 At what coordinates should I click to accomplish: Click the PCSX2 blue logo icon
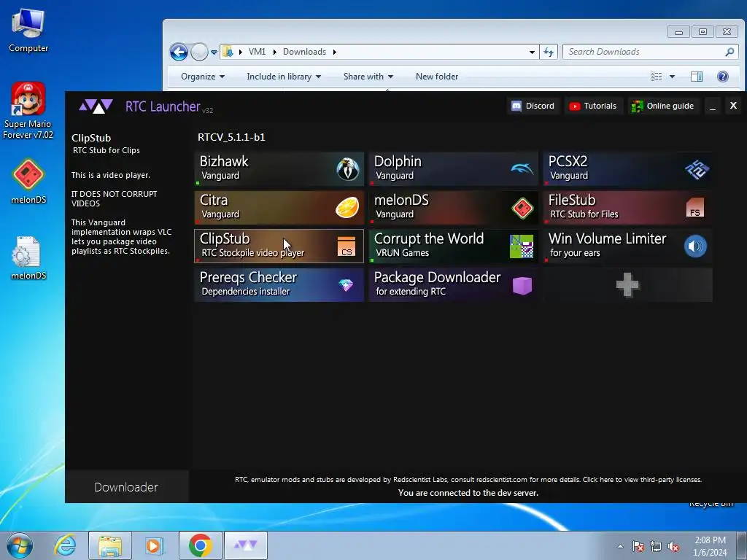697,169
